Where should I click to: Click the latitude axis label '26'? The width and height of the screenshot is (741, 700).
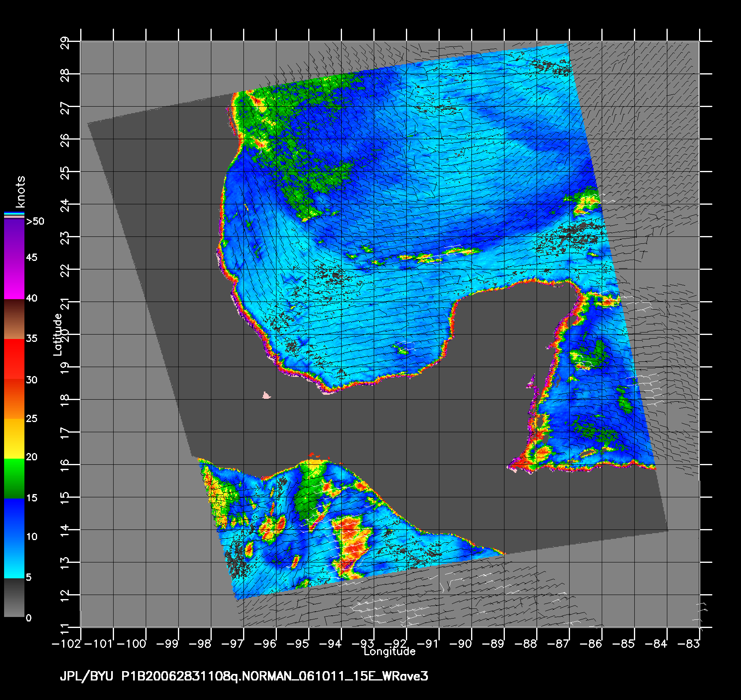(66, 140)
